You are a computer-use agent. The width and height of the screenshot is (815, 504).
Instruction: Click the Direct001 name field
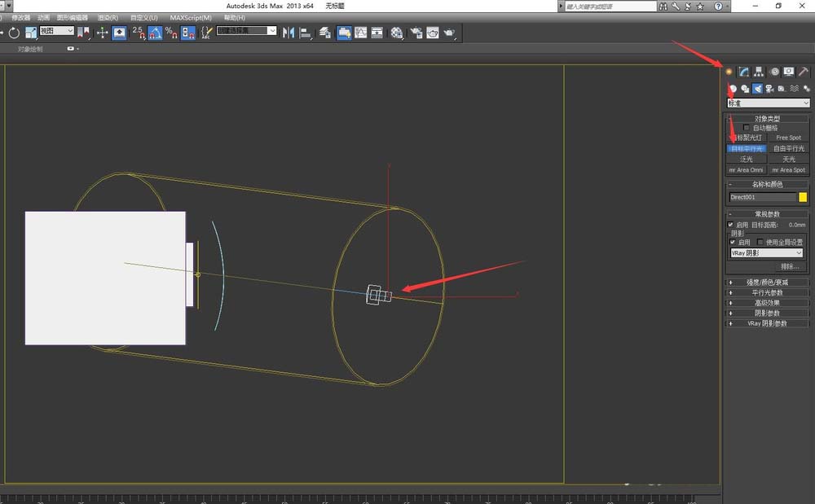click(x=762, y=197)
